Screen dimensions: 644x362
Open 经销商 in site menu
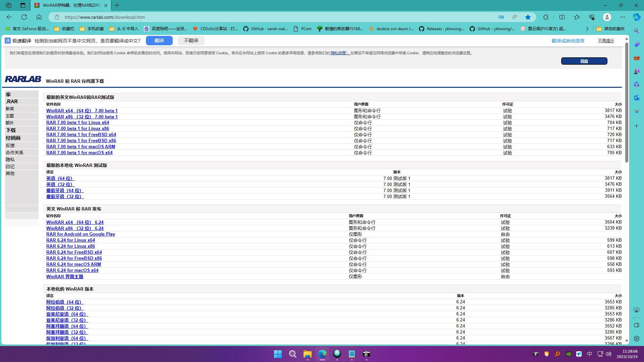(21, 138)
